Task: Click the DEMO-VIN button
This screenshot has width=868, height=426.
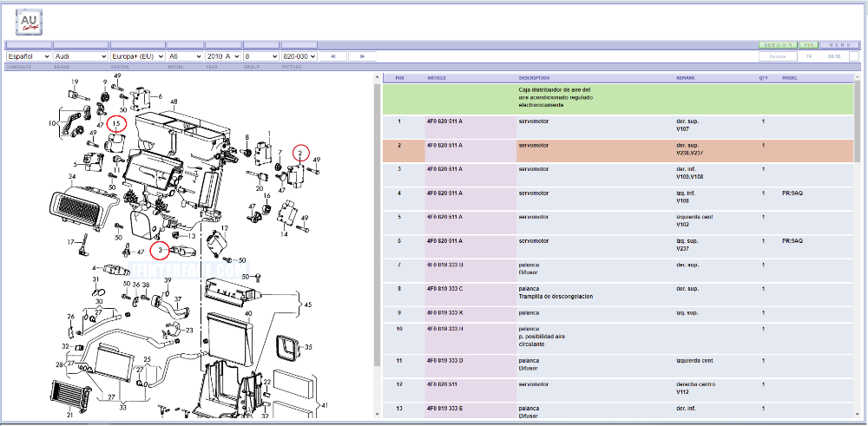Action: pyautogui.click(x=779, y=45)
